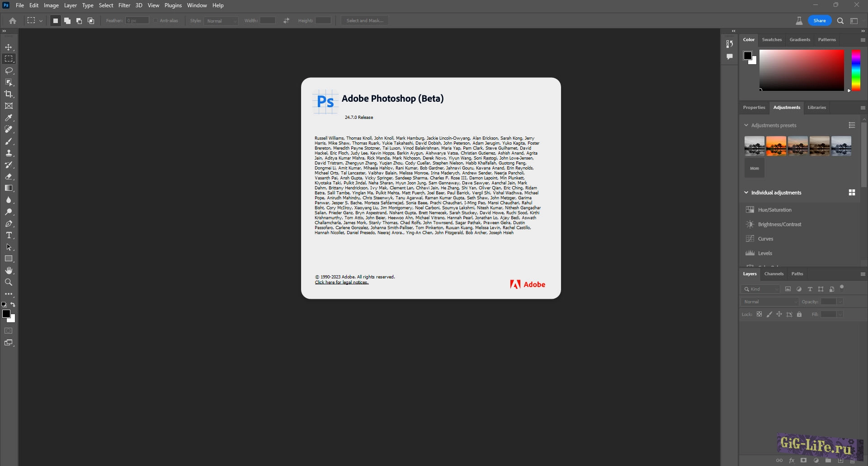This screenshot has width=868, height=466.
Task: Select the Crop tool
Action: pyautogui.click(x=9, y=94)
